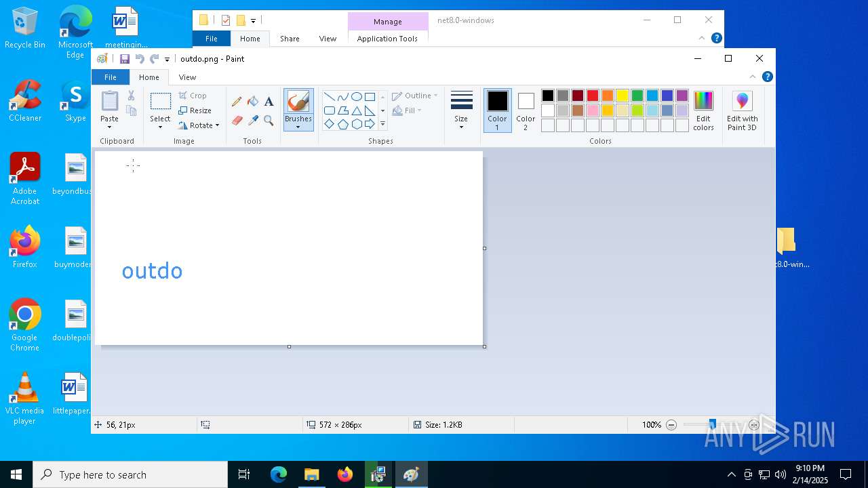Click the taskbar search box
The width and height of the screenshot is (868, 488).
[130, 474]
